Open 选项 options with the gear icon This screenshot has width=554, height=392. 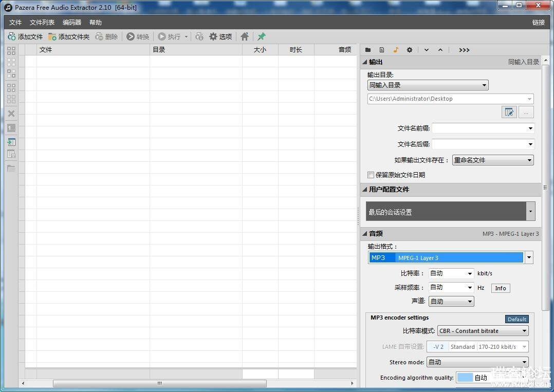point(220,36)
